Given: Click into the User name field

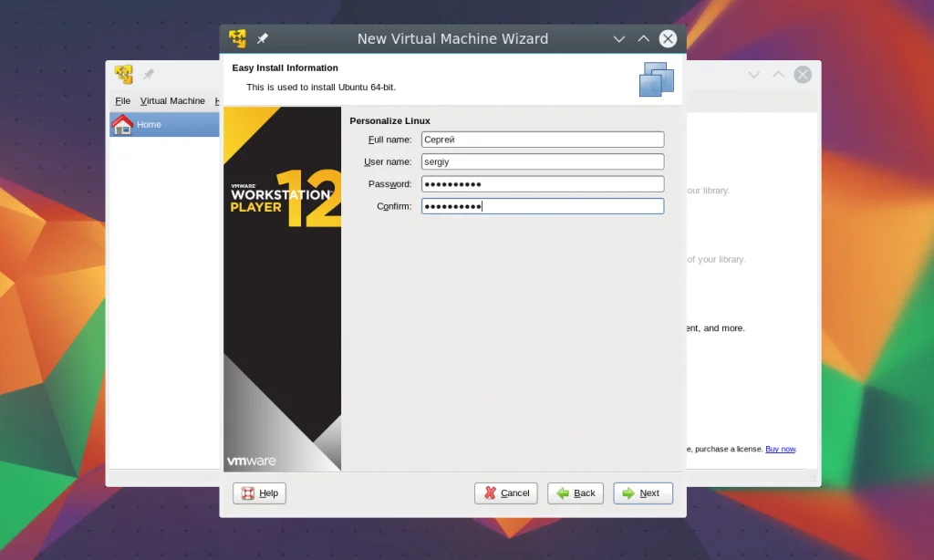Looking at the screenshot, I should 543,161.
